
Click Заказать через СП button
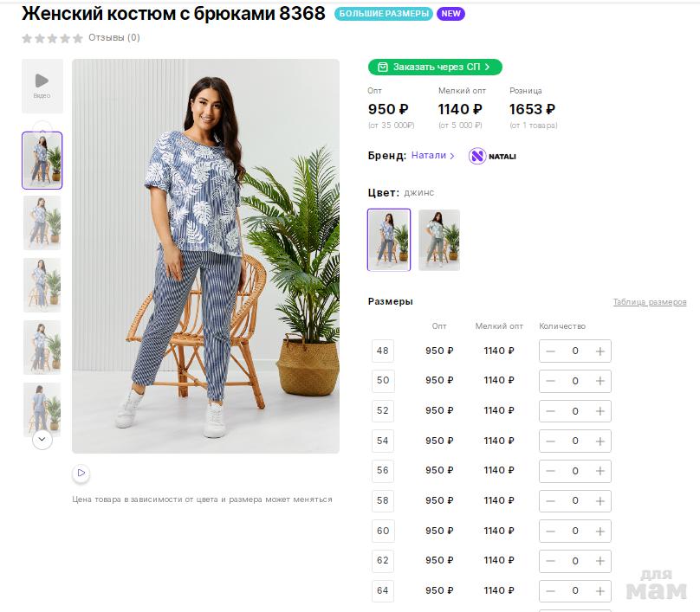434,67
